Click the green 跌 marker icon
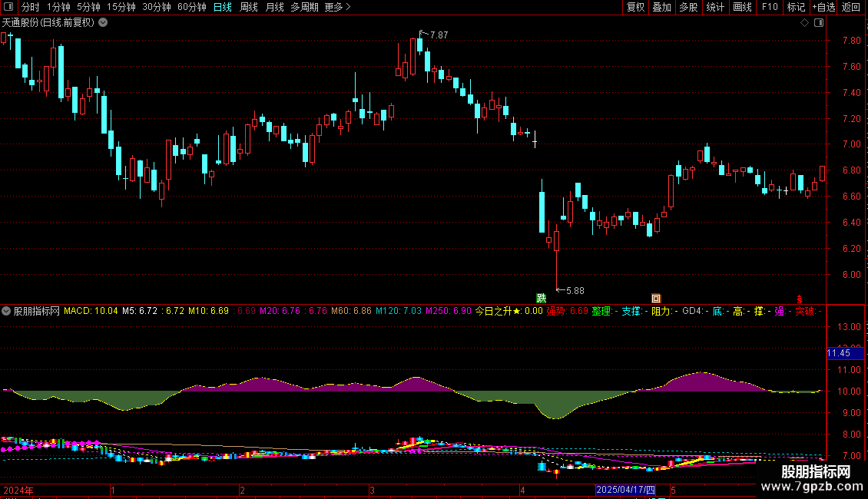 coord(542,298)
